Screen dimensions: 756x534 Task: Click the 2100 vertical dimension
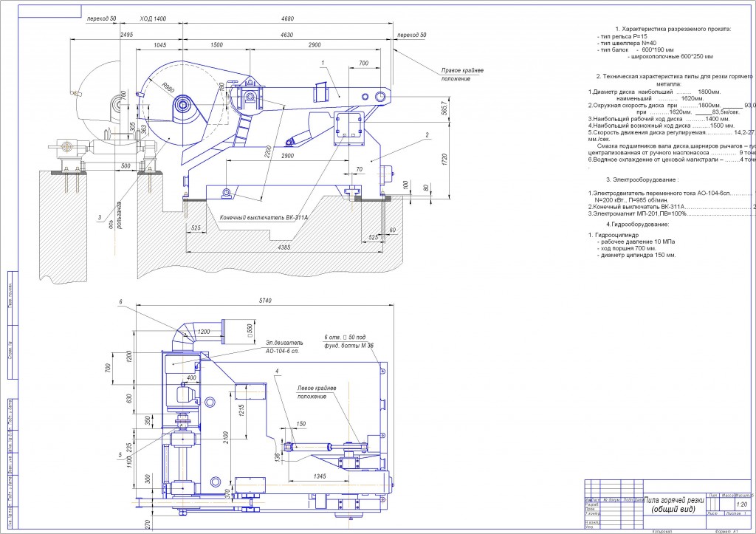pos(226,437)
